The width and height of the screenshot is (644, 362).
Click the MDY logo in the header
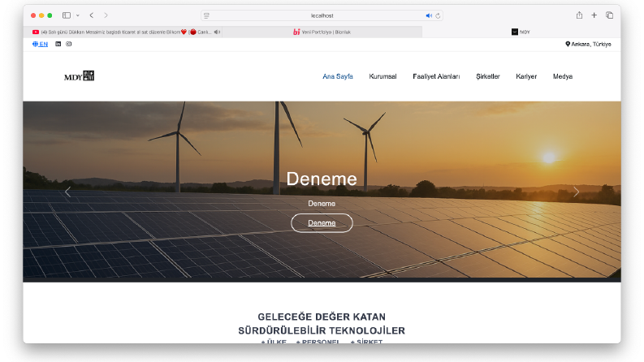80,76
